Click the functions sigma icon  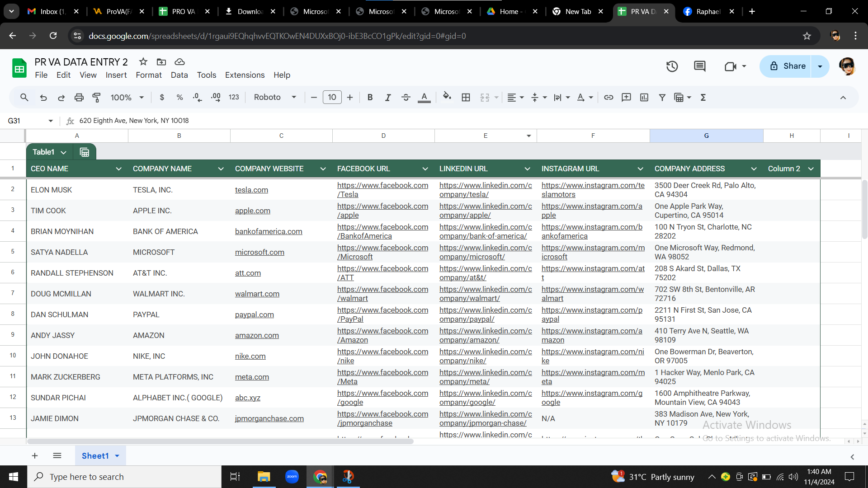point(703,97)
